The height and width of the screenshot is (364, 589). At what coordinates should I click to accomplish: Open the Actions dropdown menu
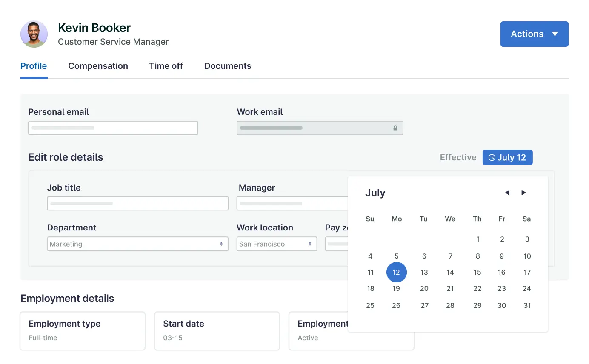click(x=534, y=34)
